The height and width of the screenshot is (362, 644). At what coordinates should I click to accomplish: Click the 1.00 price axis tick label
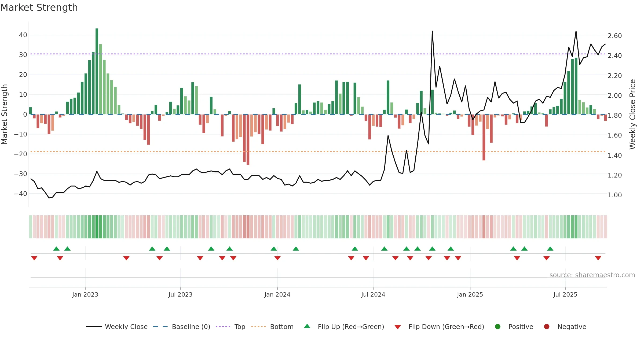point(615,195)
